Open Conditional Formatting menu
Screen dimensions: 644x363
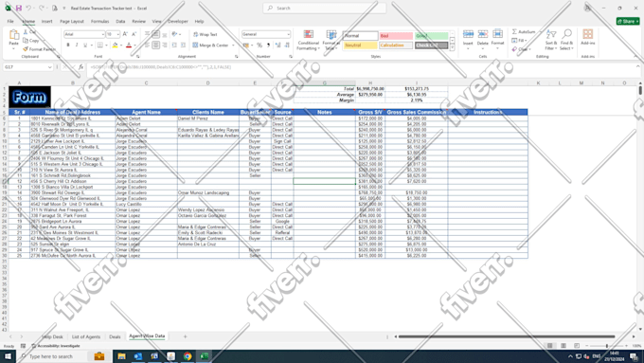point(309,40)
